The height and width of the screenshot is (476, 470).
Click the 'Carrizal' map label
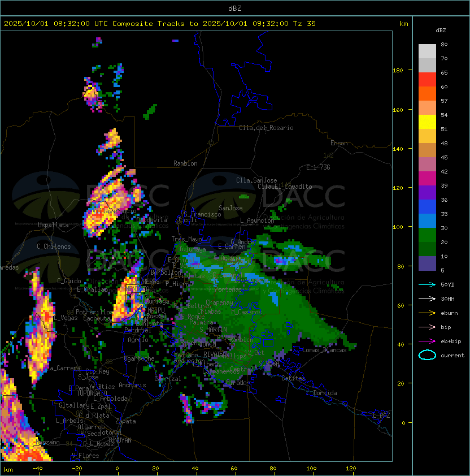pos(168,379)
